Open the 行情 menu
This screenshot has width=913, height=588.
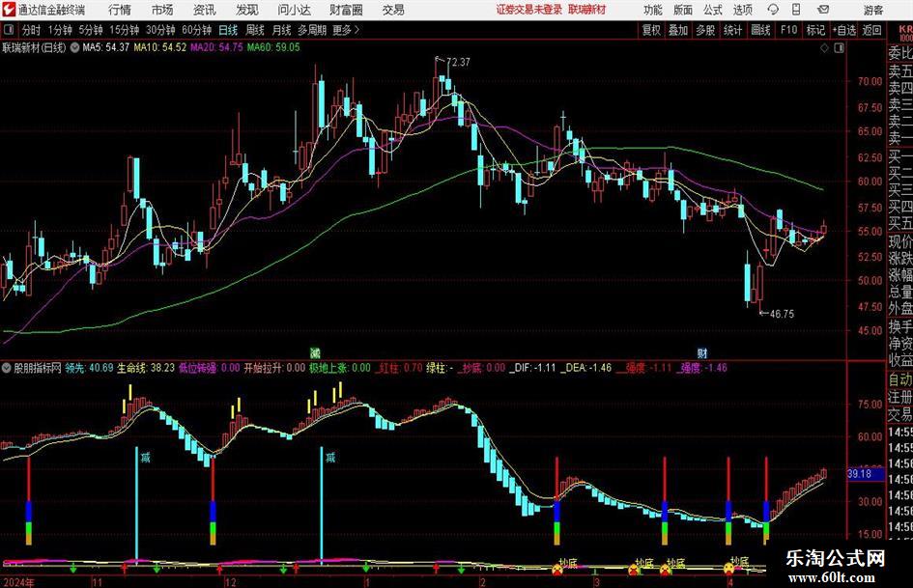click(120, 10)
